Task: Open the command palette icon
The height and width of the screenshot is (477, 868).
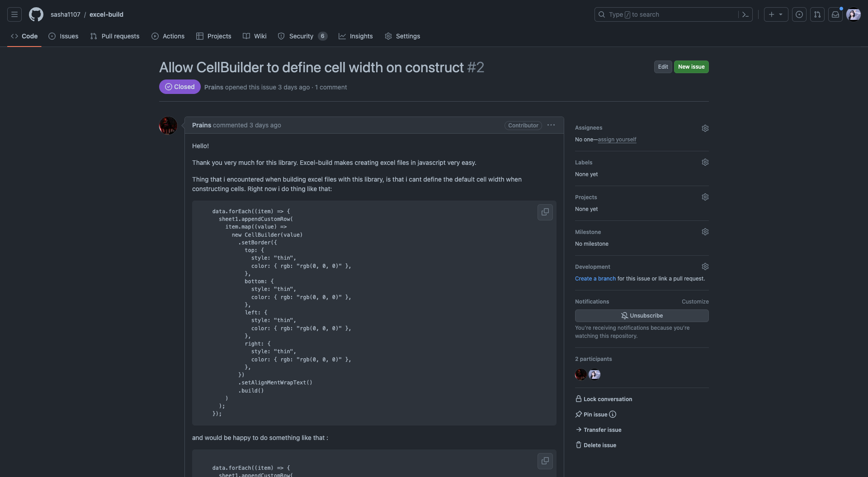Action: coord(745,14)
